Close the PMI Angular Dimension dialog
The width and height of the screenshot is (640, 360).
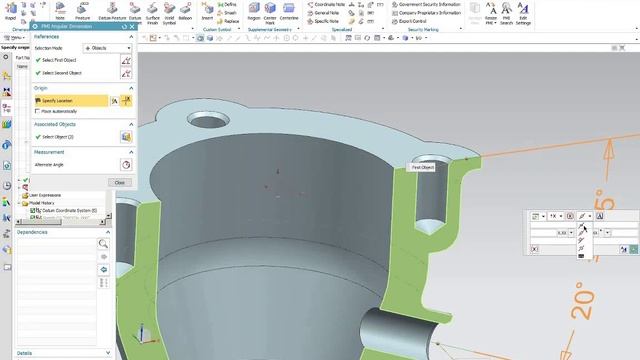(x=132, y=27)
